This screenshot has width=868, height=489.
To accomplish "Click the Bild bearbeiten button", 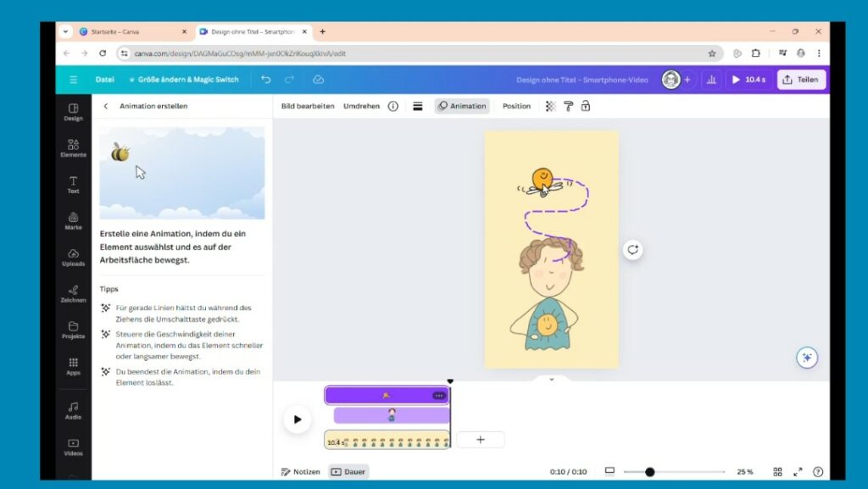I will [308, 106].
